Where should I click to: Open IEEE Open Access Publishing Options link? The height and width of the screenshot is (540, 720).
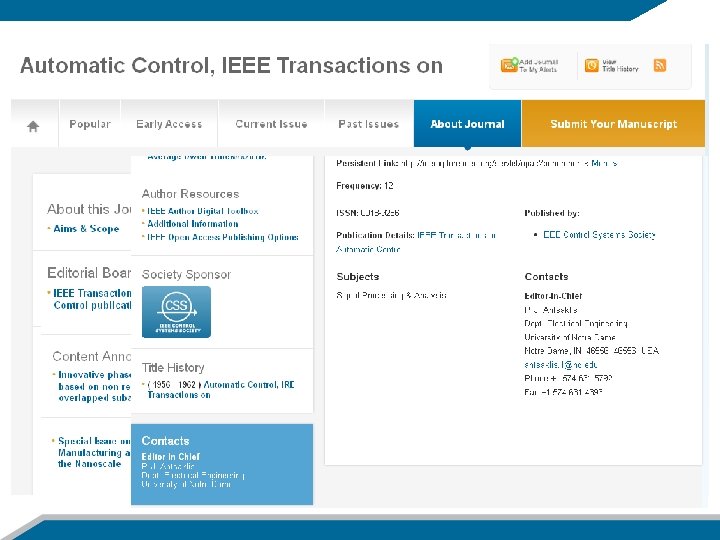pos(223,237)
